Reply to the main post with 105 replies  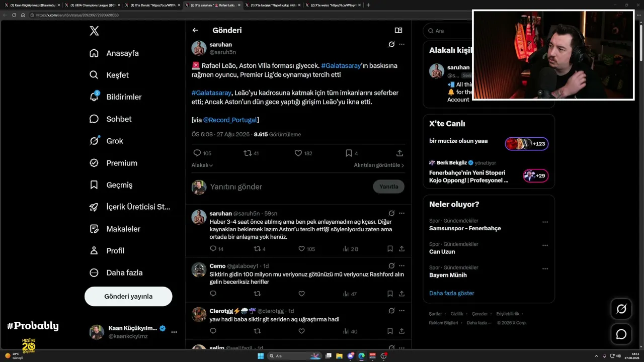pyautogui.click(x=197, y=153)
